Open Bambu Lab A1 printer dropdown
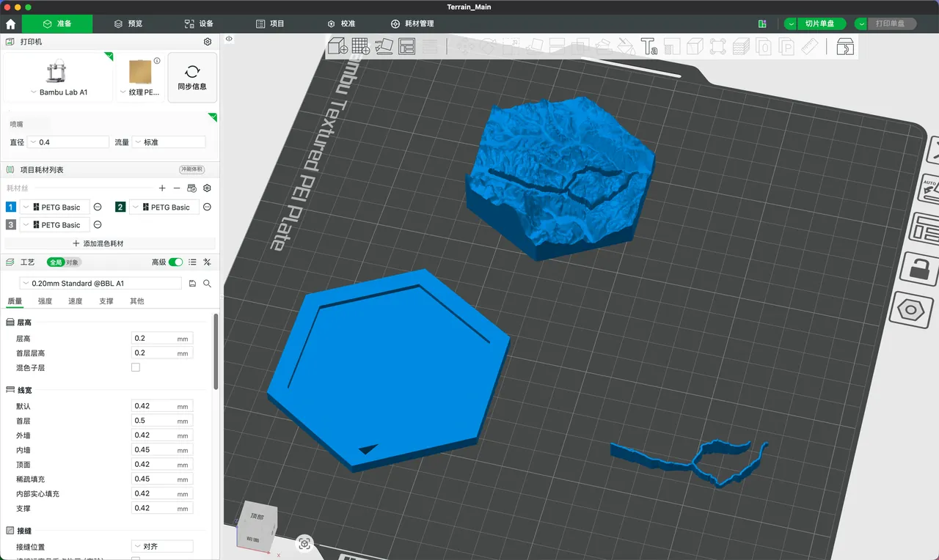Image resolution: width=939 pixels, height=560 pixels. [58, 92]
